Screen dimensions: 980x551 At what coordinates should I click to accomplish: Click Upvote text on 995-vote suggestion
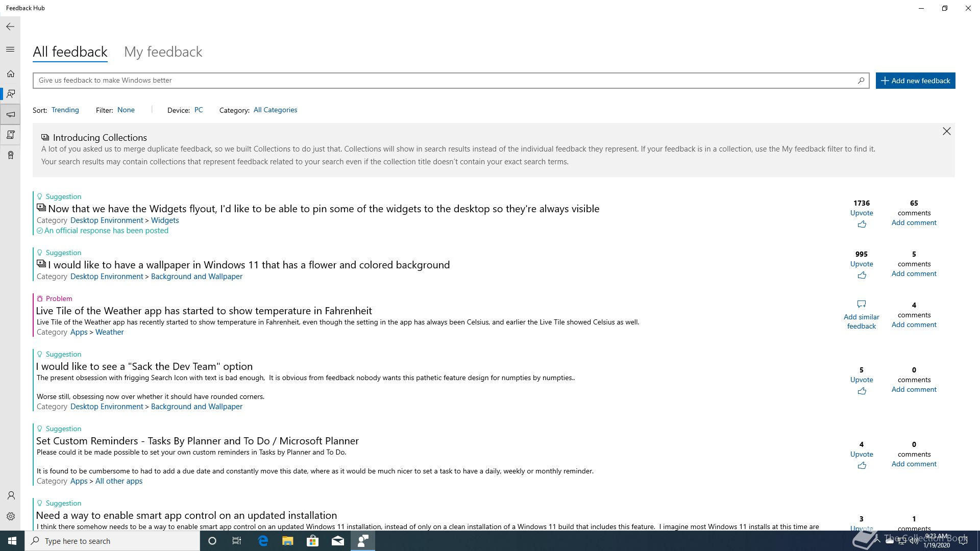point(862,264)
